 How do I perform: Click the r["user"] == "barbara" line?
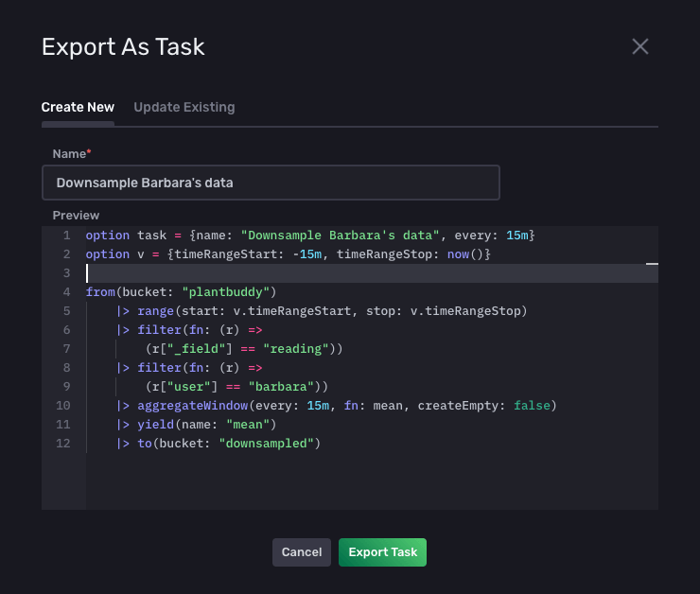click(236, 387)
